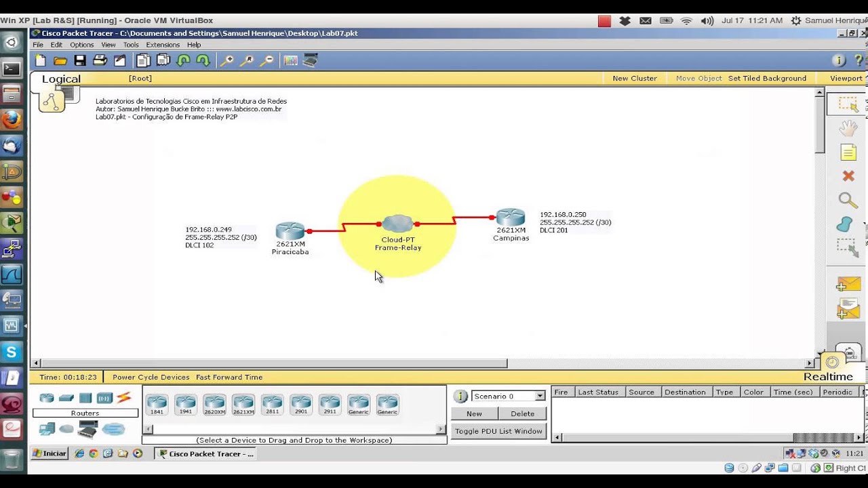
Task: Activate the Move Layout hand tool
Action: coord(848,127)
